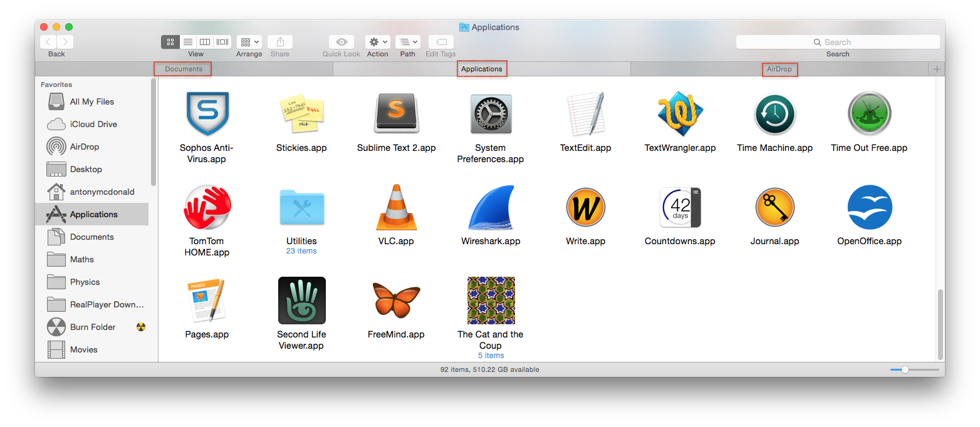Select Applications in sidebar
980x427 pixels.
coord(92,214)
